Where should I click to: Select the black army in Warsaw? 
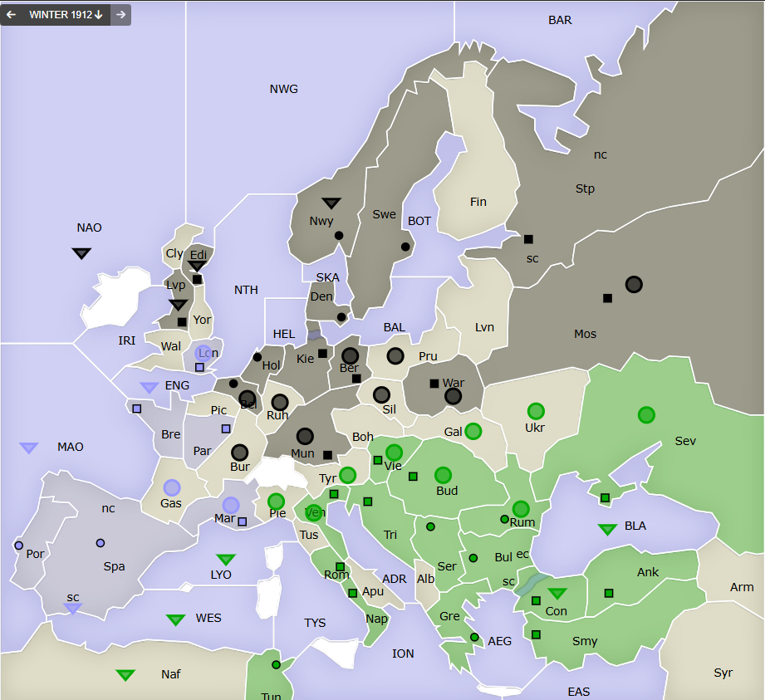click(x=453, y=396)
